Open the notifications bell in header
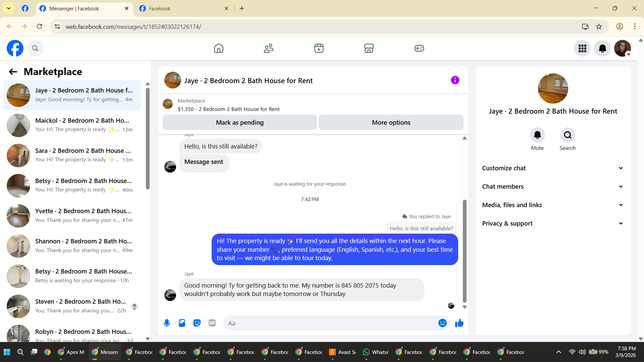The width and height of the screenshot is (644, 362). click(602, 48)
